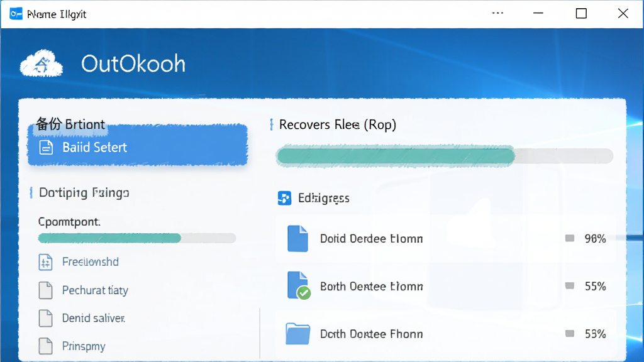Click the checkmarked file icon for Borth Oentee
Viewport: 644px width, 362px height.
point(299,286)
